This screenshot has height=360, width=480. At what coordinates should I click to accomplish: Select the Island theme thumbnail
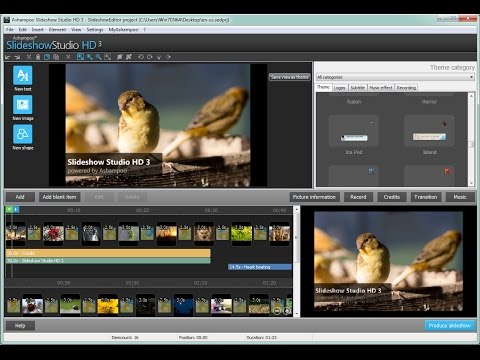pyautogui.click(x=429, y=131)
